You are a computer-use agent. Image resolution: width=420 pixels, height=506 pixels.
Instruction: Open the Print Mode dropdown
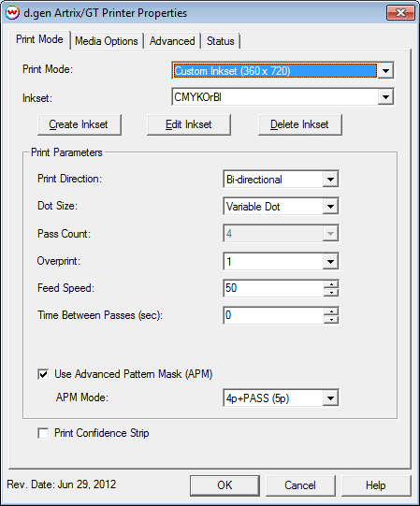pyautogui.click(x=385, y=71)
